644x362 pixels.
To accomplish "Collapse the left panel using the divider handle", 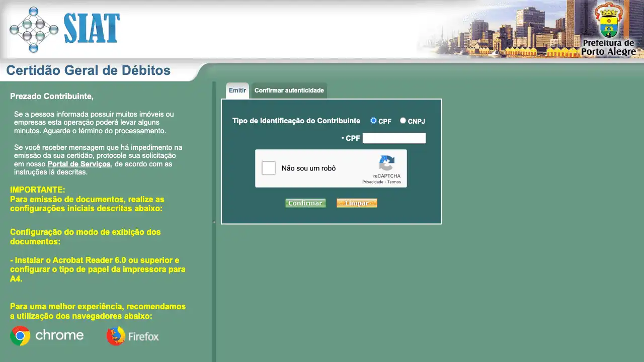I will pyautogui.click(x=214, y=222).
